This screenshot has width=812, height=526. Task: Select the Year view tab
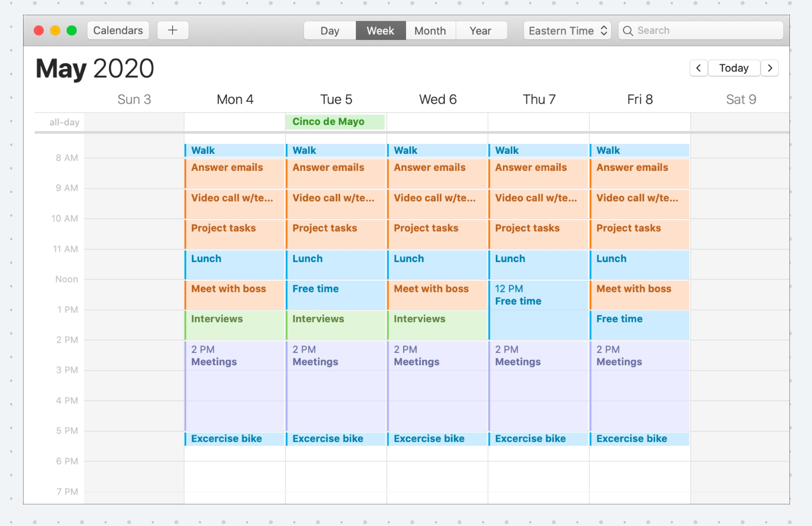(x=480, y=30)
